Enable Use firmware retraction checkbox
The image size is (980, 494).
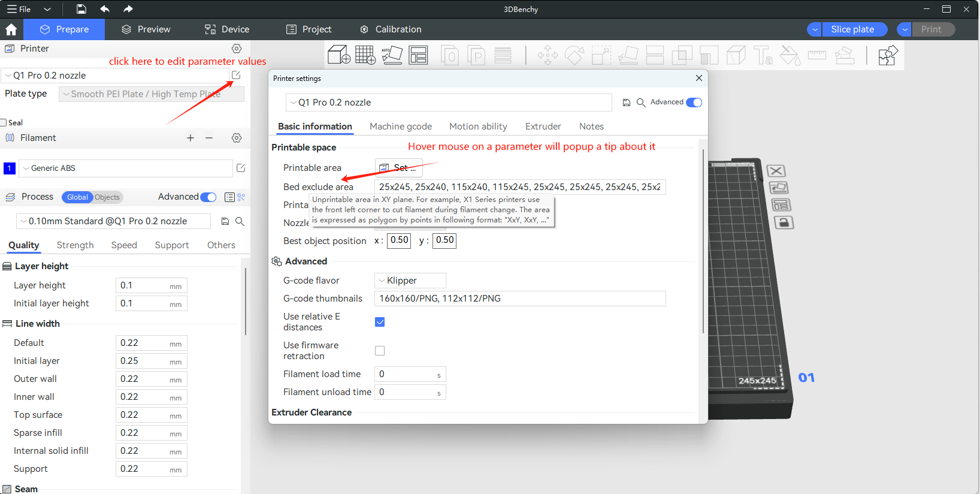click(x=380, y=351)
